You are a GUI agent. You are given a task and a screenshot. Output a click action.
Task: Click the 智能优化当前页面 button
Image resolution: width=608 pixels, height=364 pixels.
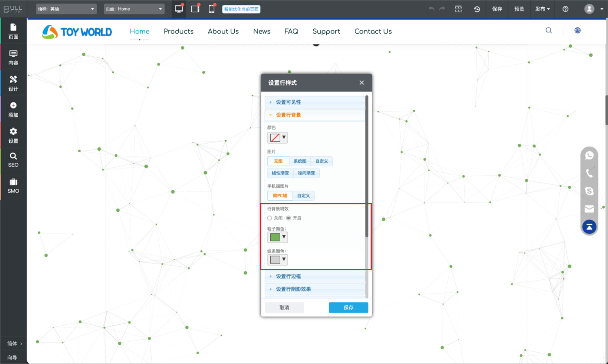click(x=241, y=9)
